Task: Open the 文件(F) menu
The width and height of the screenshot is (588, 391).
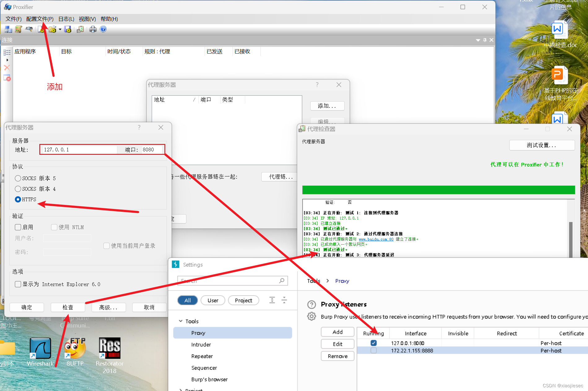Action: pos(14,19)
